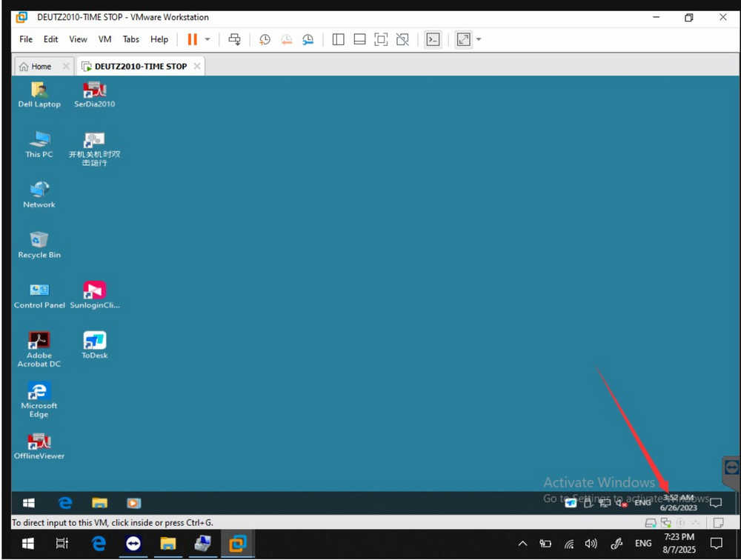The height and width of the screenshot is (560, 741).
Task: Select the Control Panel icon
Action: [39, 296]
